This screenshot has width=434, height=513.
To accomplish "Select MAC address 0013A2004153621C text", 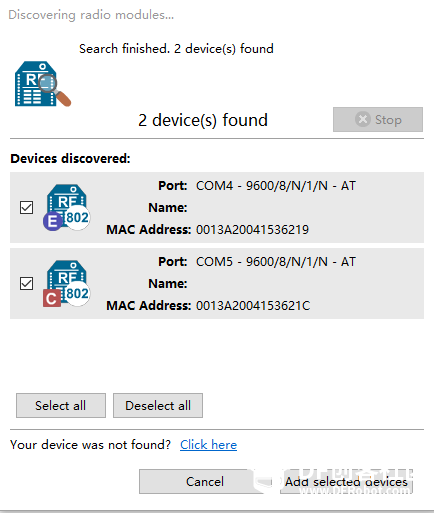I will [253, 305].
